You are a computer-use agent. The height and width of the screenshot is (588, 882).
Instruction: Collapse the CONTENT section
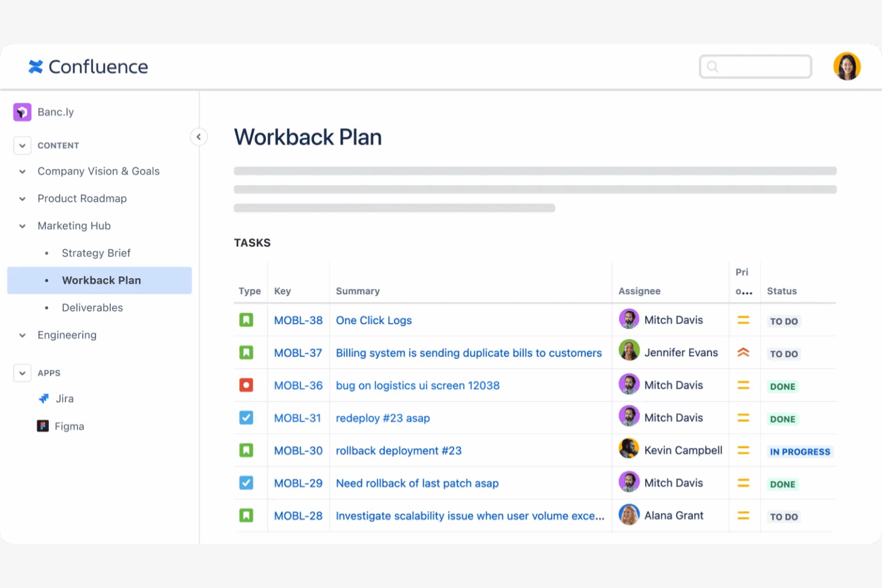coord(22,145)
